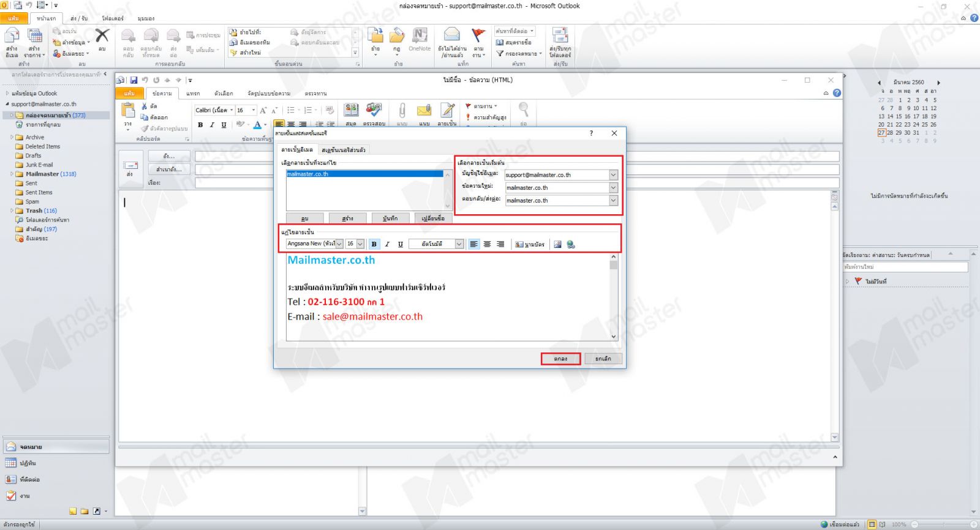
Task: Toggle Italic in signature editor toolbar
Action: [x=387, y=244]
